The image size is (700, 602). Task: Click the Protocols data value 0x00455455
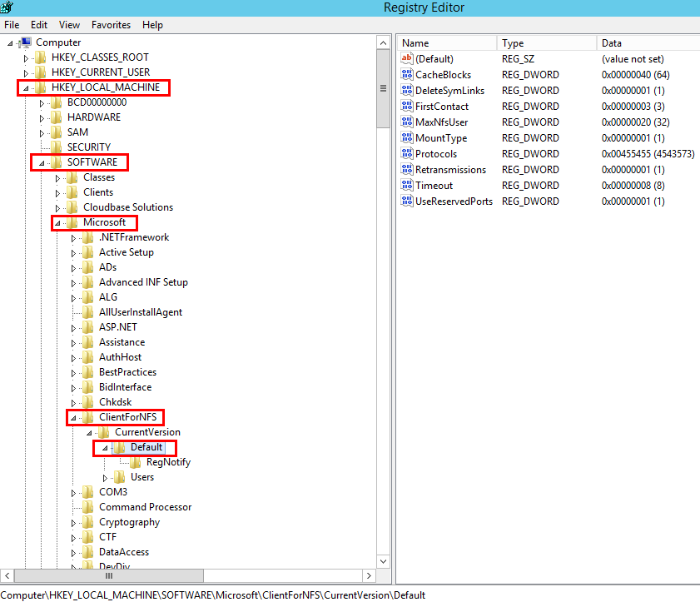[x=648, y=154]
